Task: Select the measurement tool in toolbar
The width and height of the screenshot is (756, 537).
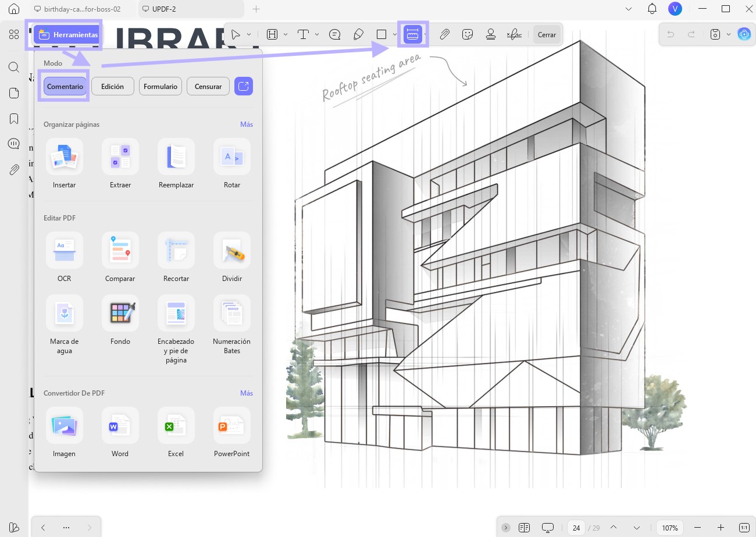Action: click(413, 34)
